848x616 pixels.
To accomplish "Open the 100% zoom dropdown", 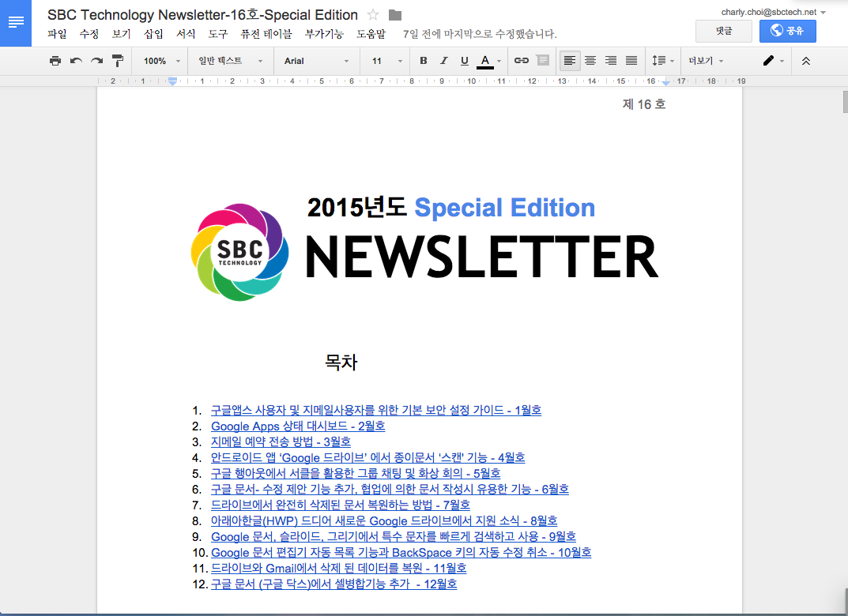I will coord(162,61).
